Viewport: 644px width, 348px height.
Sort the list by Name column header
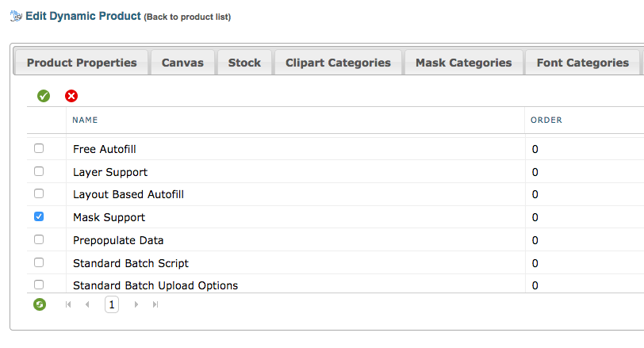pos(85,120)
